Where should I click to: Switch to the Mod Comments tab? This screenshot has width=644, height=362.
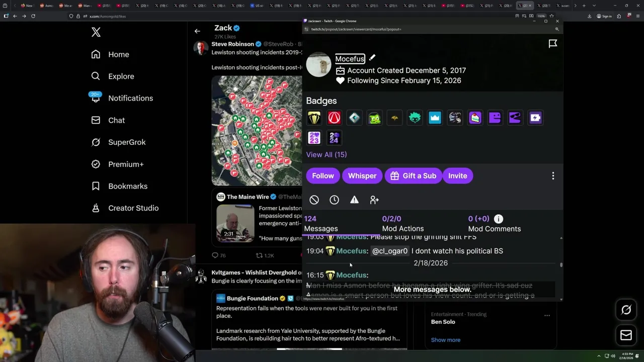495,224
